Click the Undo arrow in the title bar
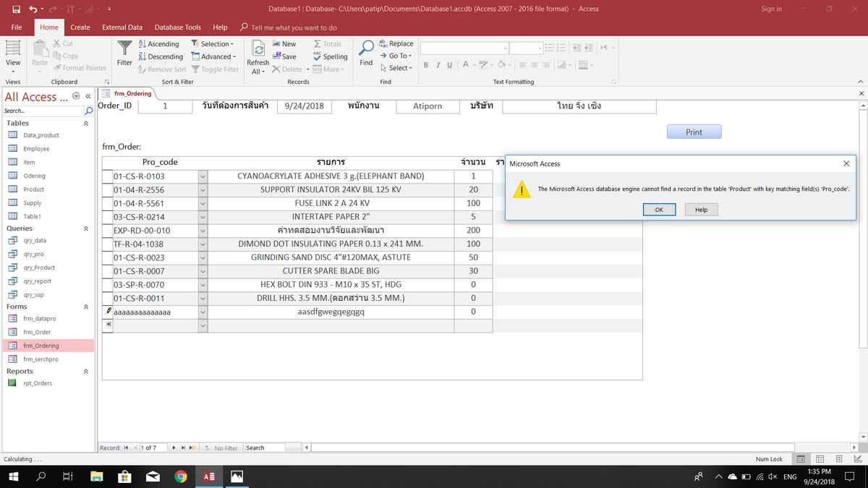The image size is (868, 488). click(33, 9)
